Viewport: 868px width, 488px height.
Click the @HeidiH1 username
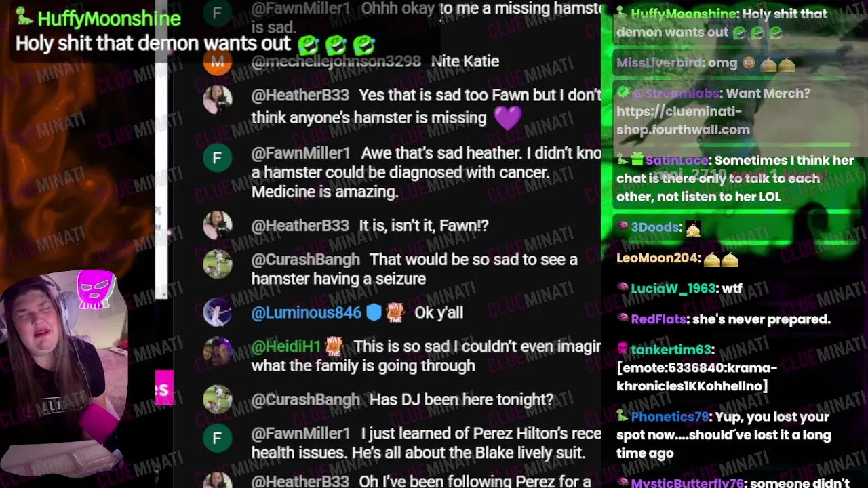(x=285, y=346)
